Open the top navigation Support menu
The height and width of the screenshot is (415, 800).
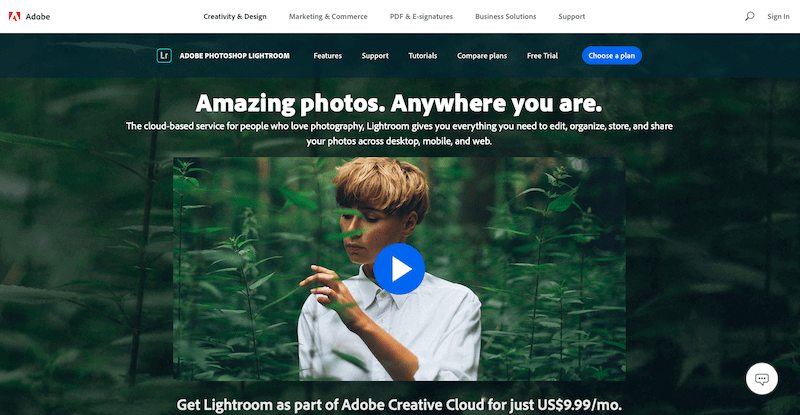(x=571, y=16)
